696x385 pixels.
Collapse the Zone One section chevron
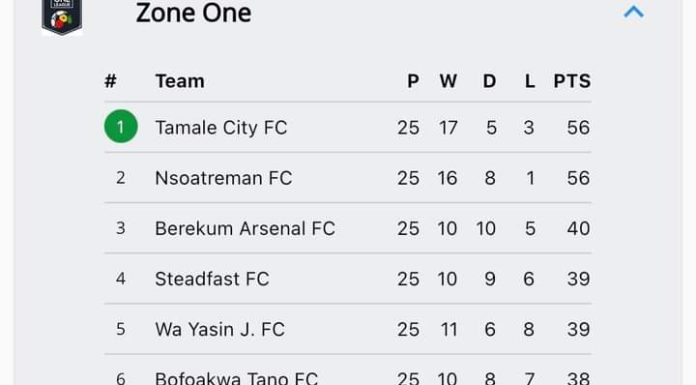(x=633, y=12)
